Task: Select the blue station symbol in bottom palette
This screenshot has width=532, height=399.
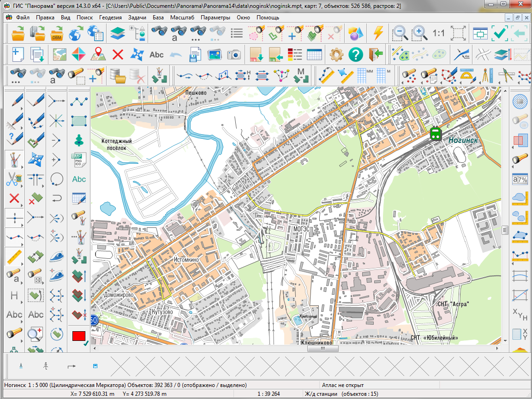Action: [96, 366]
